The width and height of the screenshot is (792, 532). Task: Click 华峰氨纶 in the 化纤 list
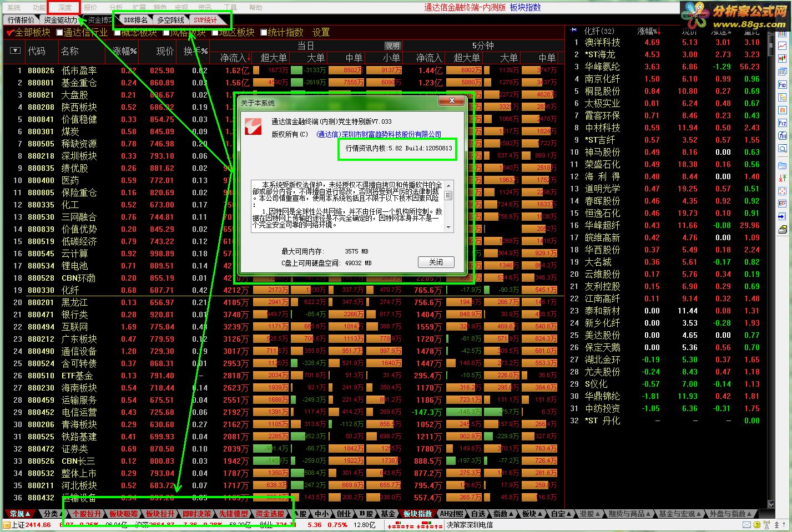(602, 67)
